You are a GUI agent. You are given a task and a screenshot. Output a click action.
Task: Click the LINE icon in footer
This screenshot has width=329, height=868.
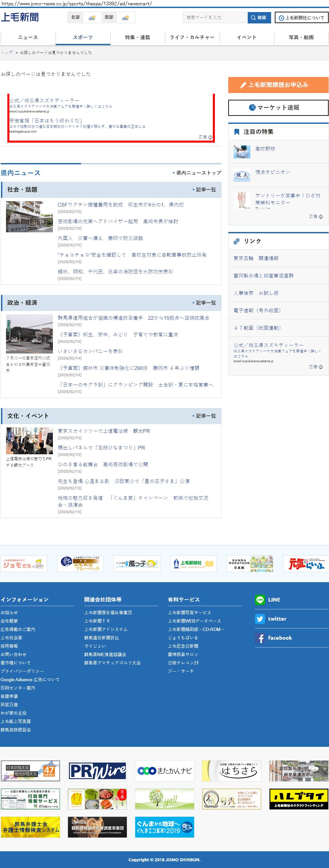coord(260,600)
